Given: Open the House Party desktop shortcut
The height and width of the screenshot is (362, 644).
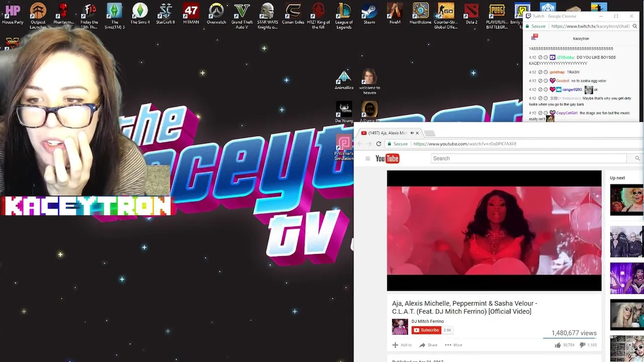Looking at the screenshot, I should tap(13, 15).
